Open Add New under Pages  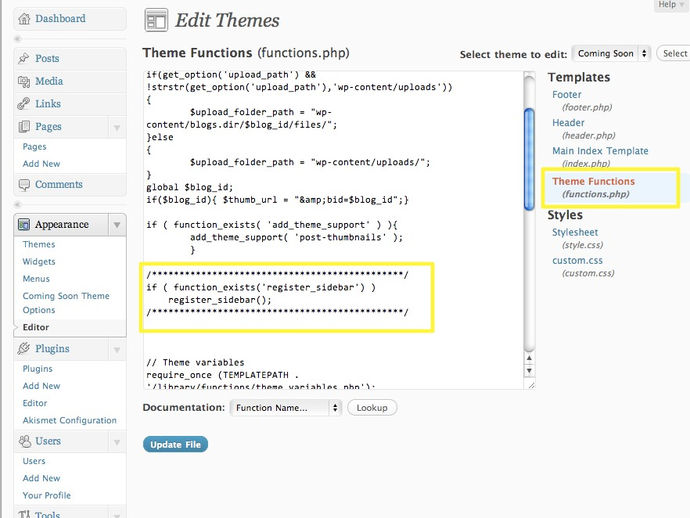click(x=41, y=164)
